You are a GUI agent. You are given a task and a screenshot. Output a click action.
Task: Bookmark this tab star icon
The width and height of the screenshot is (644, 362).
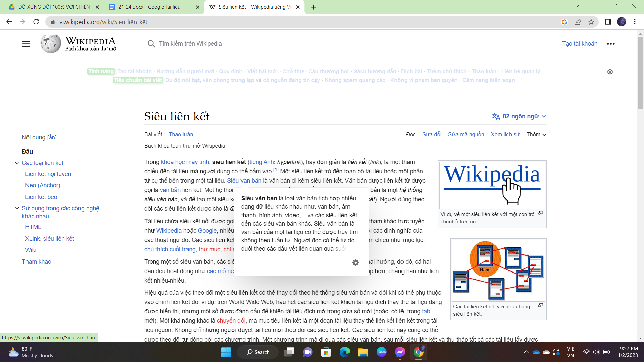591,22
